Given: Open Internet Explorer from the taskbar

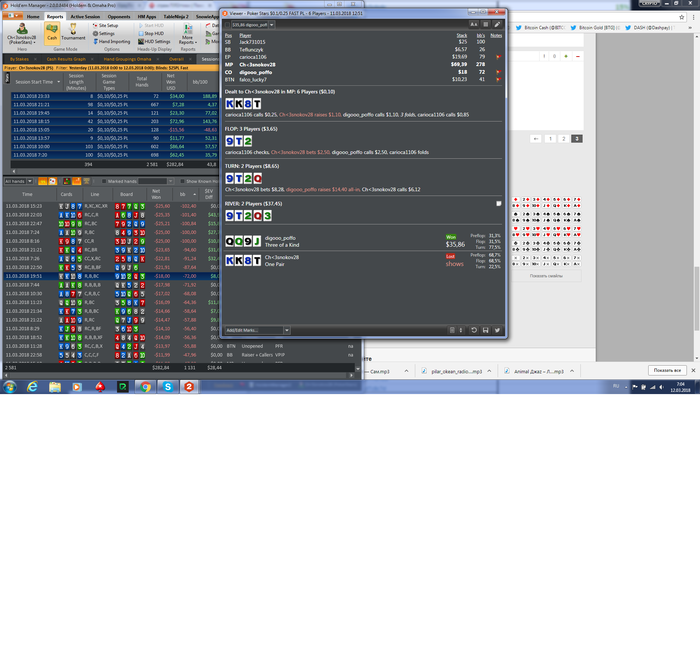Looking at the screenshot, I should pyautogui.click(x=32, y=387).
